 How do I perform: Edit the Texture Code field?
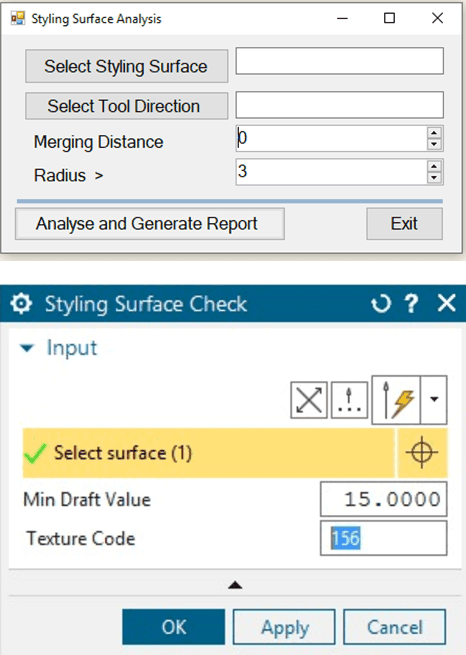tap(383, 538)
